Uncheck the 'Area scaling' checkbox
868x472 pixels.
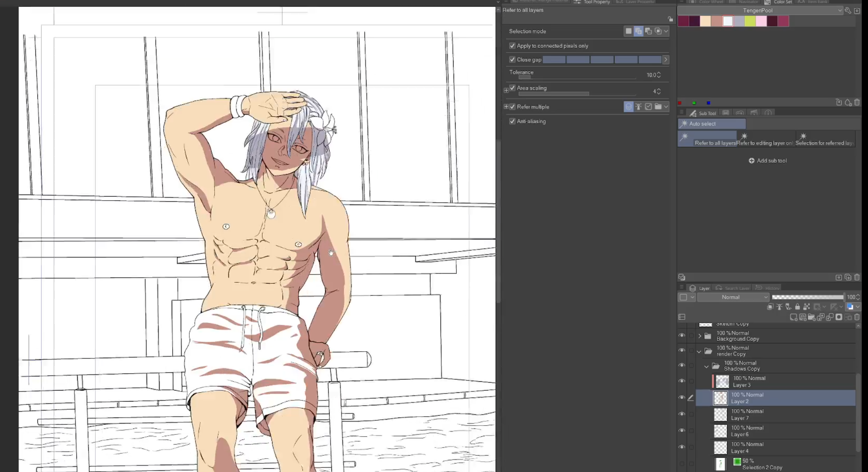(x=512, y=88)
